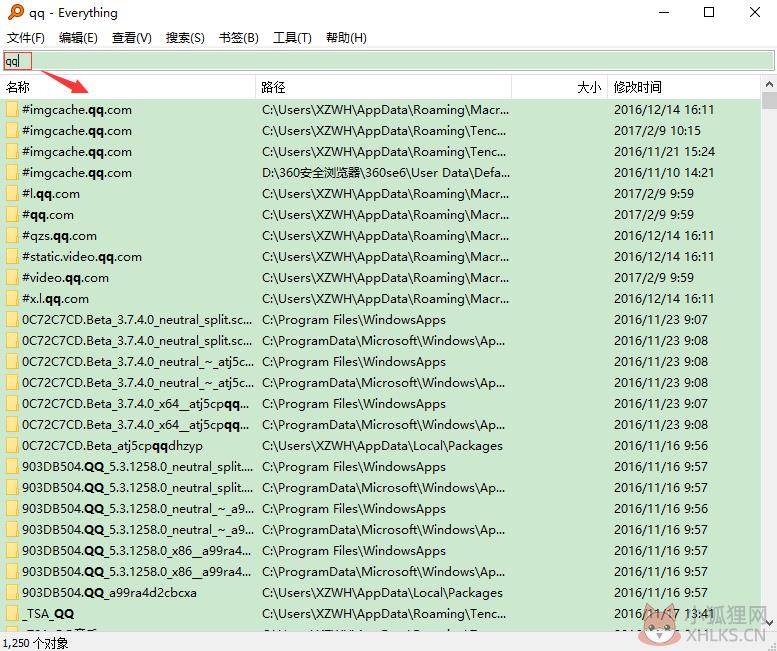
Task: Select folder icon of #imgcache.qq.com dated 2016/11/21 15:24
Action: (12, 152)
